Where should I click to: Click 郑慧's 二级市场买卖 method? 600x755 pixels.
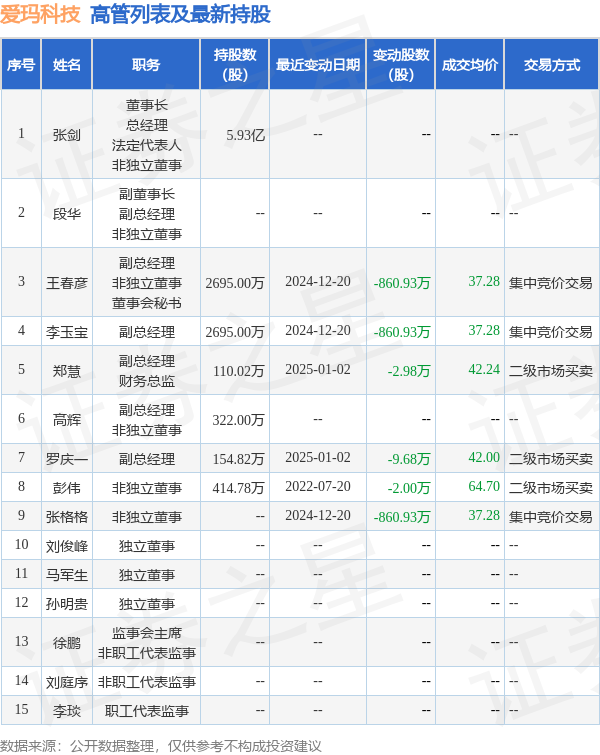[550, 371]
